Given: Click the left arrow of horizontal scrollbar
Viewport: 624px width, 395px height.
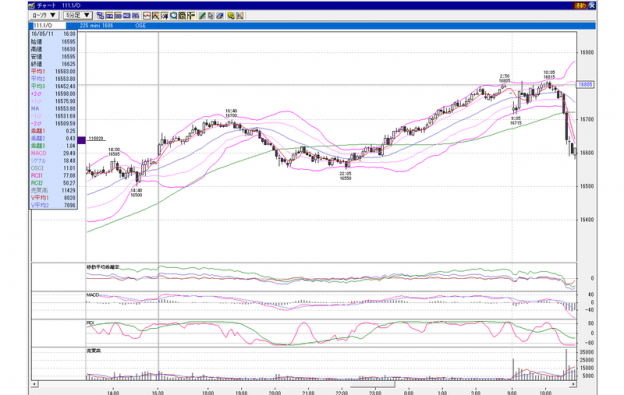Looking at the screenshot, I should pyautogui.click(x=35, y=384).
